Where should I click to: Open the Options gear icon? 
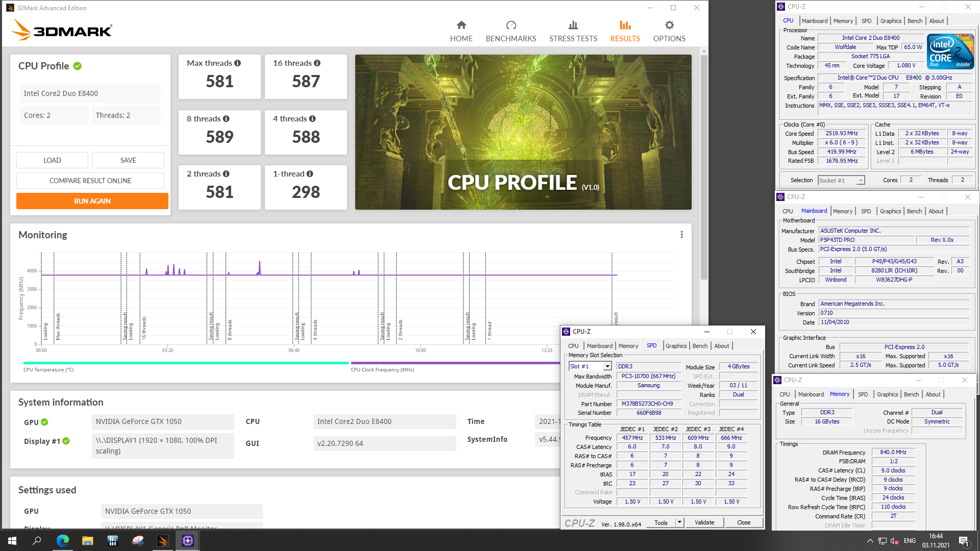click(669, 25)
